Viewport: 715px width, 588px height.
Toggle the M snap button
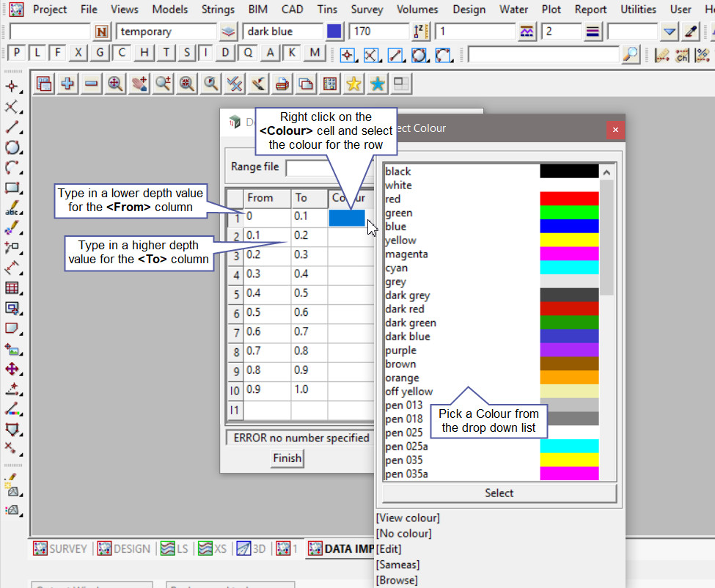click(x=315, y=53)
